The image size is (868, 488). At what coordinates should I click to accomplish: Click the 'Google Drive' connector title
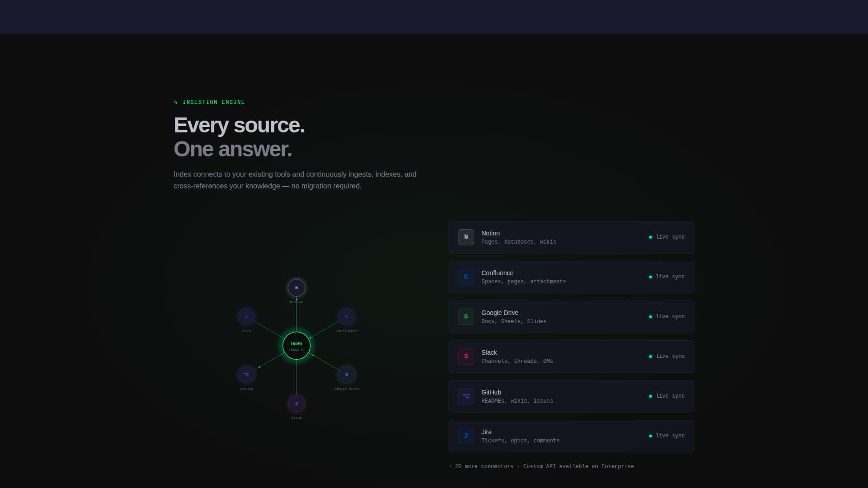point(500,313)
